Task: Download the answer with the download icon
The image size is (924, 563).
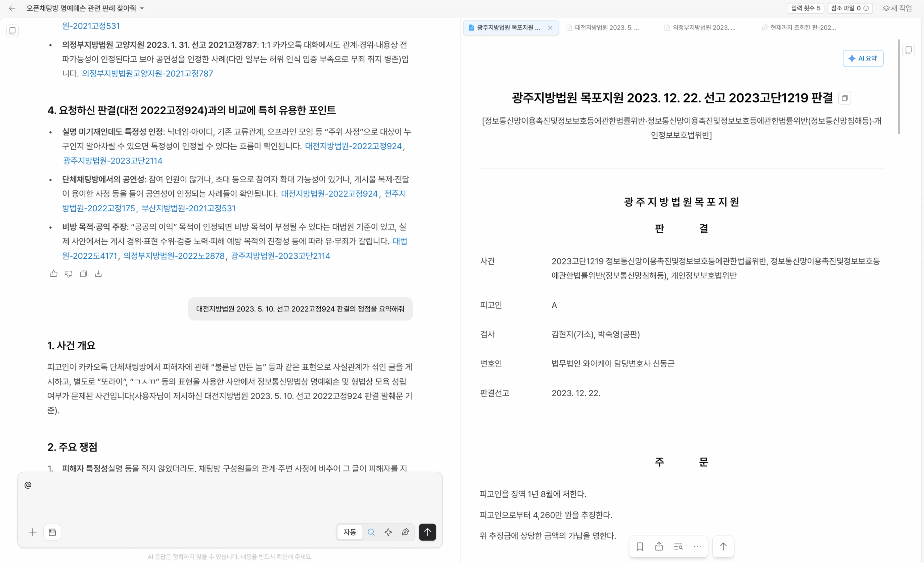Action: click(98, 274)
